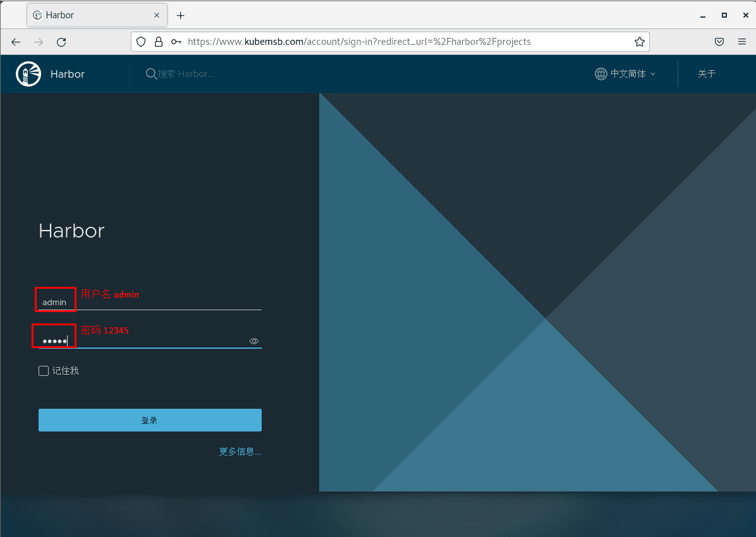Open the 更多信息 more info link

pyautogui.click(x=240, y=452)
